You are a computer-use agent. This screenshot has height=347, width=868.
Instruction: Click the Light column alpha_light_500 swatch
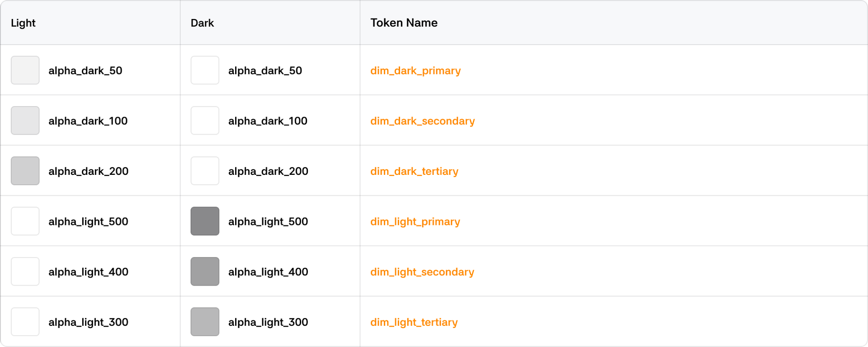tap(25, 221)
